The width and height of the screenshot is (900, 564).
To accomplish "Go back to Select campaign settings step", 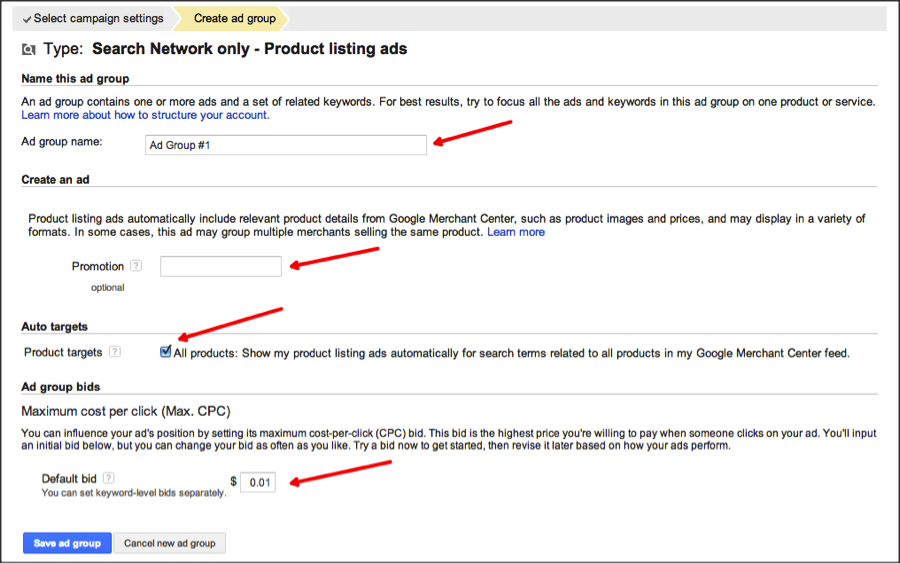I will point(96,18).
